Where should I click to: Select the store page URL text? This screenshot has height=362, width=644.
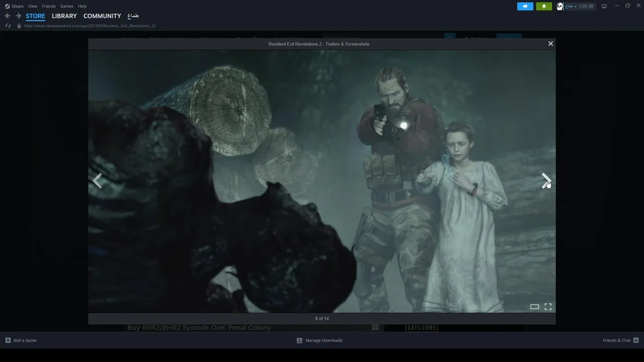pyautogui.click(x=90, y=26)
